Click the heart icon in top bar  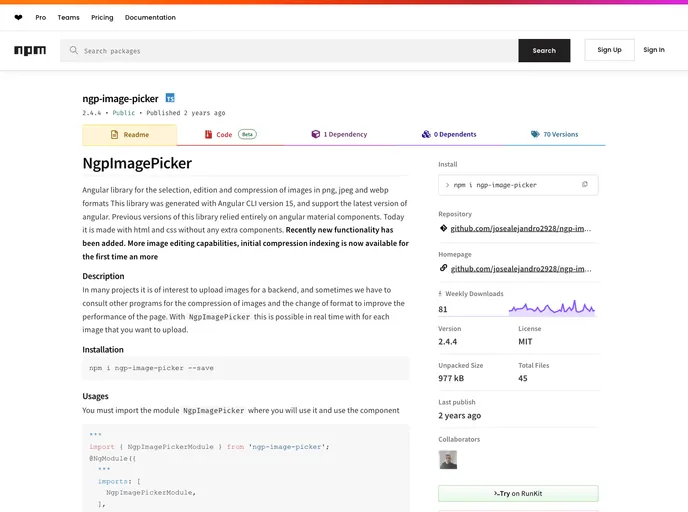click(x=18, y=17)
